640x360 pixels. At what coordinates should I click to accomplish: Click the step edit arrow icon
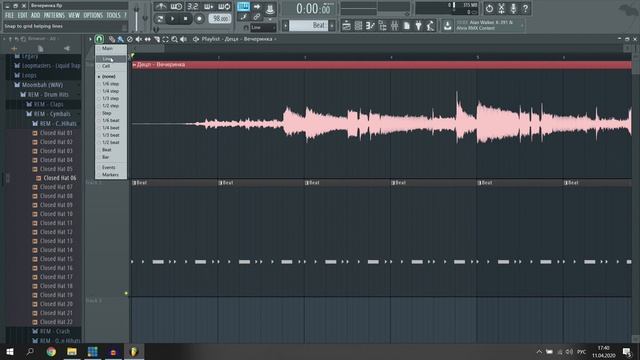coord(257,7)
